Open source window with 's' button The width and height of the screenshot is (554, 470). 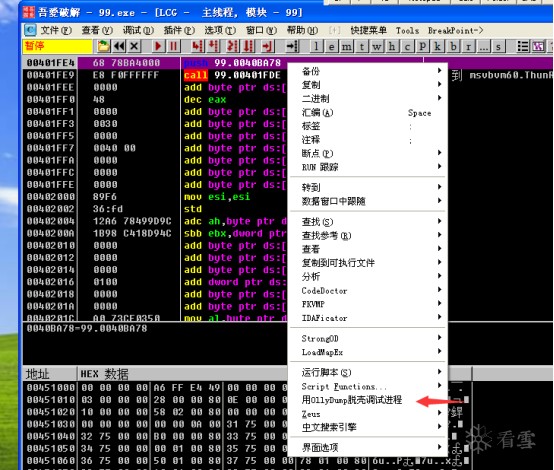pos(499,46)
